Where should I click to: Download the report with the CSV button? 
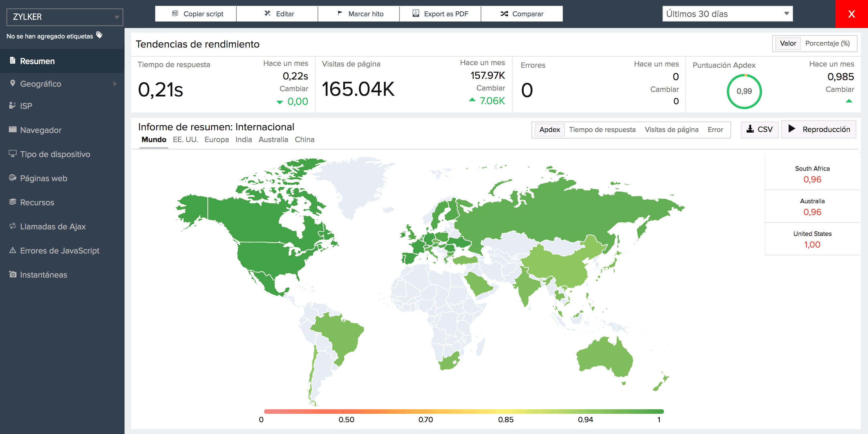click(759, 129)
